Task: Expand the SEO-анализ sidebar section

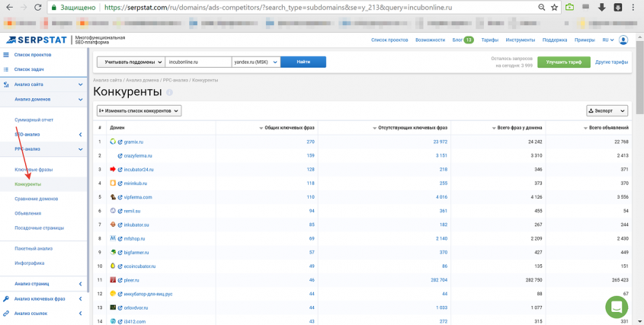Action: pyautogui.click(x=81, y=135)
